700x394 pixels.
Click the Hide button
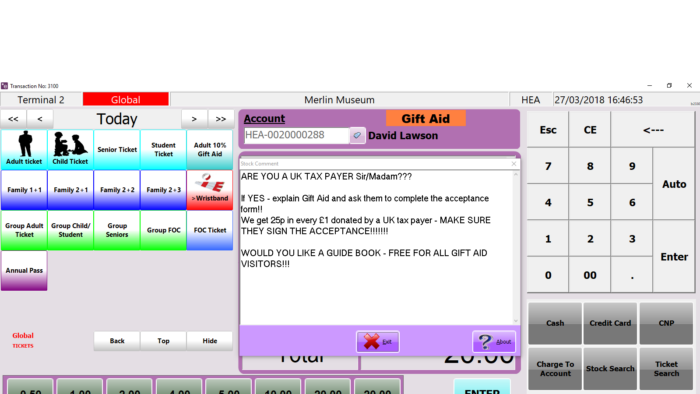210,341
